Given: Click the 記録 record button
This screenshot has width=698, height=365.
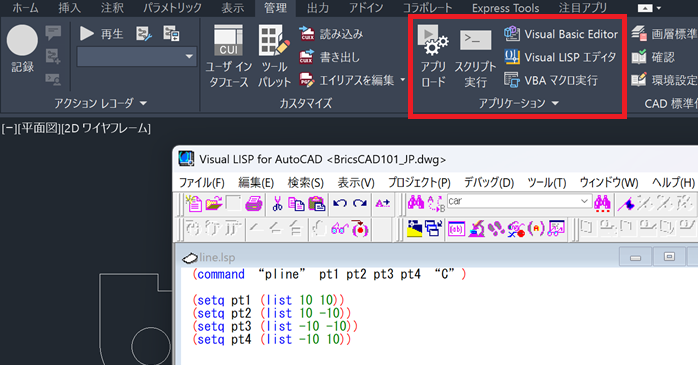Looking at the screenshot, I should tap(22, 49).
